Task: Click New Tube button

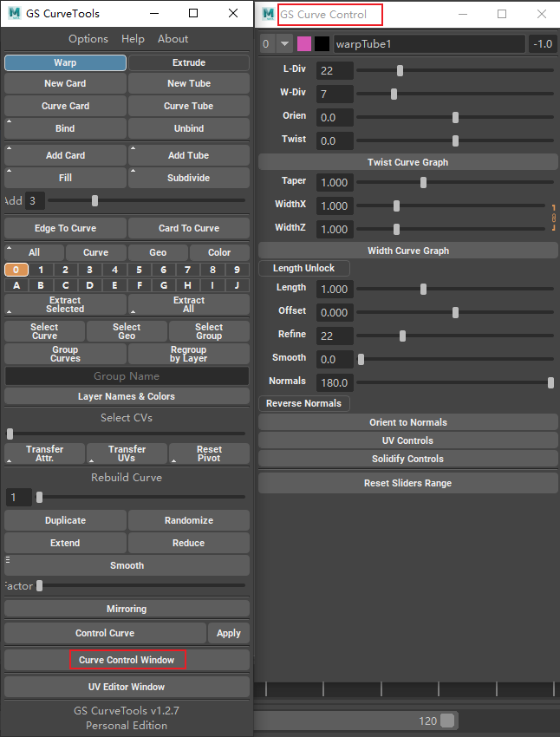Action: [x=189, y=83]
